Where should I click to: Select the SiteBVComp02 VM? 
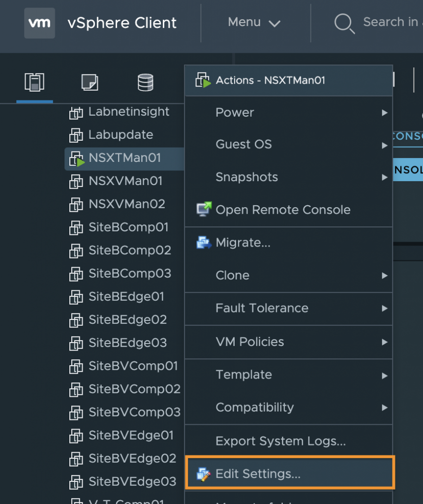[134, 389]
